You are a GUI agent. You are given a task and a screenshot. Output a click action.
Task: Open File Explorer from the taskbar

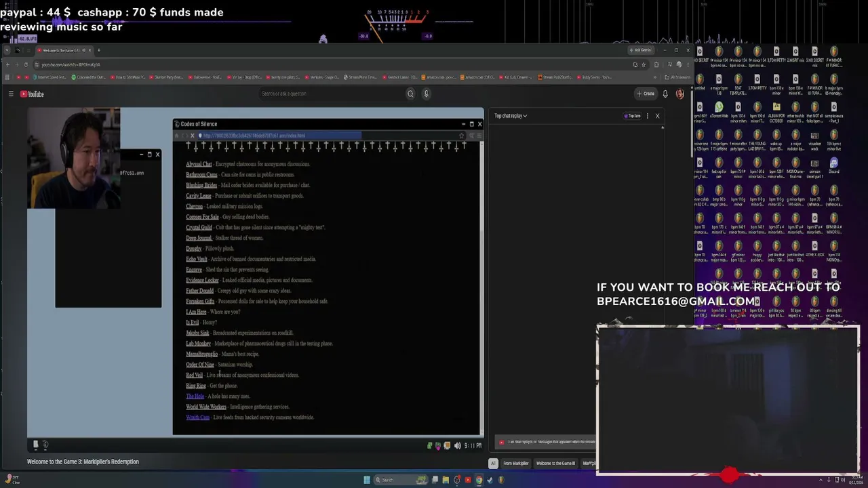[x=446, y=480]
